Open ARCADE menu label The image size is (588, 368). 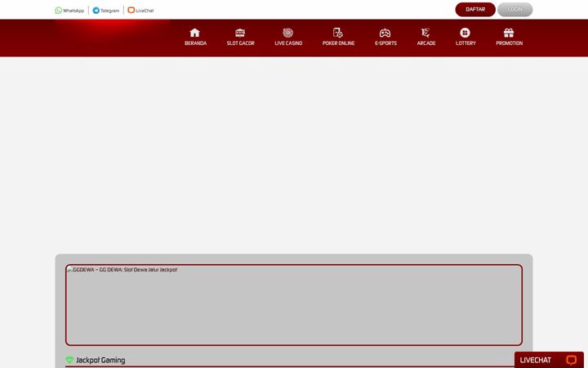[x=426, y=43]
